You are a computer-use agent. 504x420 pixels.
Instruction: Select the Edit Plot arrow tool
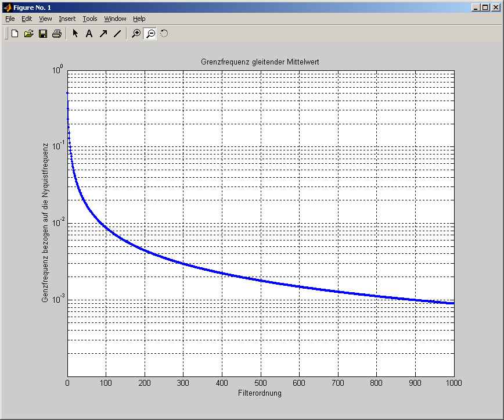pyautogui.click(x=75, y=34)
